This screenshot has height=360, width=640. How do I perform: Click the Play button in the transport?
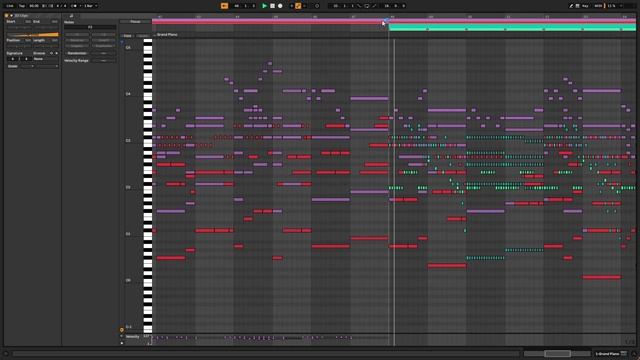[x=264, y=6]
